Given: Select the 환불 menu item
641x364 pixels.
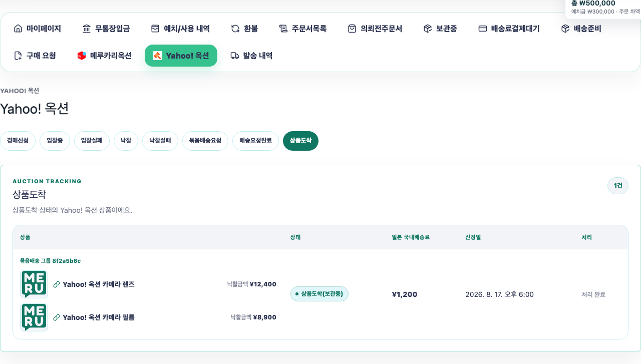Looking at the screenshot, I should (244, 29).
